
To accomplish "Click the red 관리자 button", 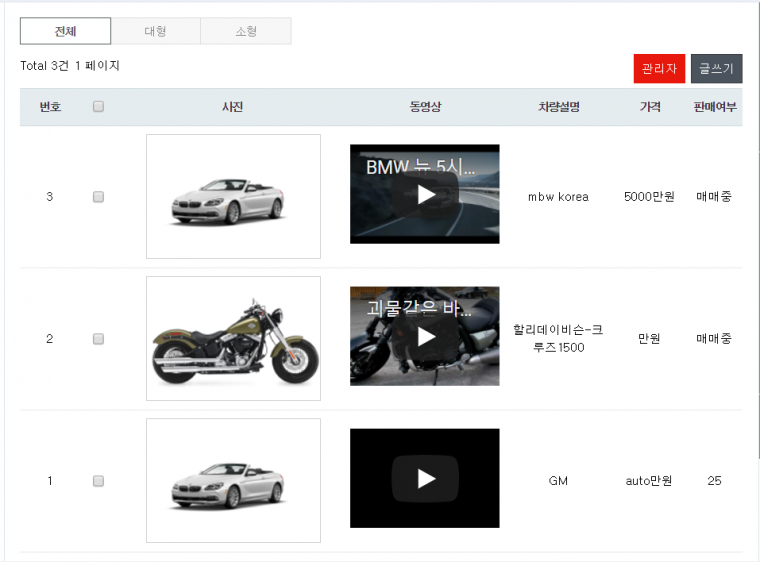I will click(x=659, y=69).
